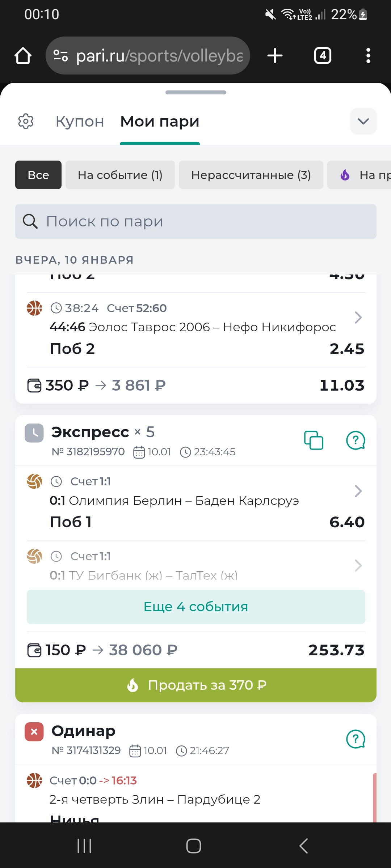Filter bets by 'Нерассчитанные (3)'
This screenshot has width=391, height=868.
tap(251, 175)
